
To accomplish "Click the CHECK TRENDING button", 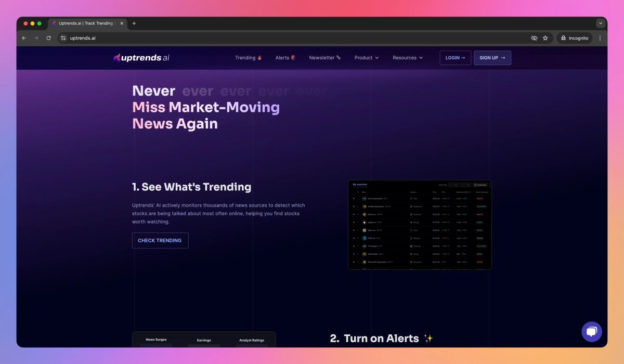I will [x=160, y=240].
